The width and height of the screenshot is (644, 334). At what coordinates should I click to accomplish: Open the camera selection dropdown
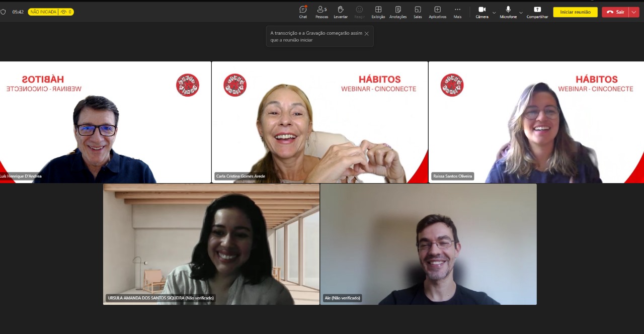(x=494, y=13)
